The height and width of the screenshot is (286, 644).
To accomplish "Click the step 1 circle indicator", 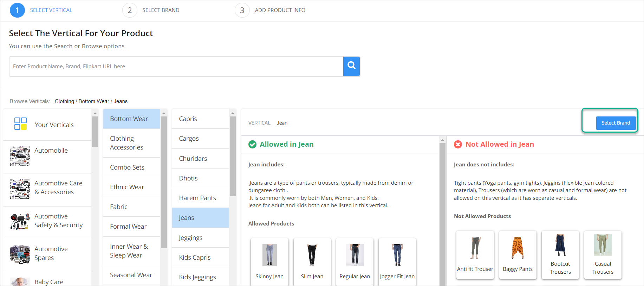I will click(17, 10).
